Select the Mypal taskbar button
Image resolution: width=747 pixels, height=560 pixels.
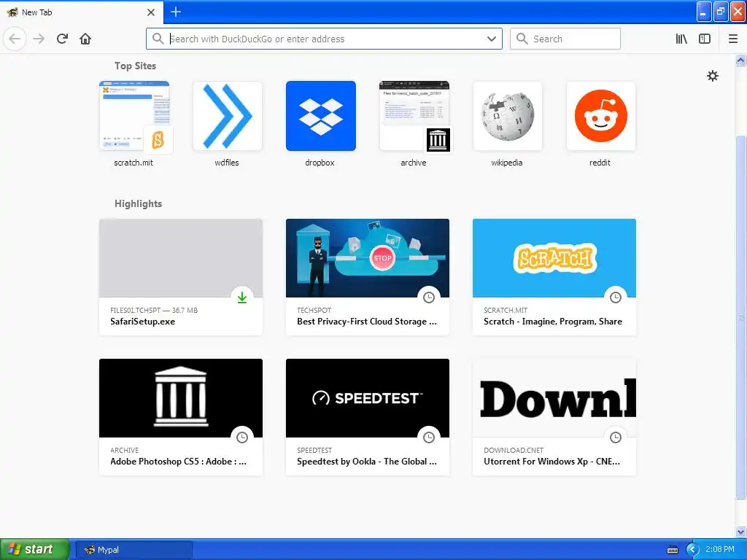click(134, 550)
